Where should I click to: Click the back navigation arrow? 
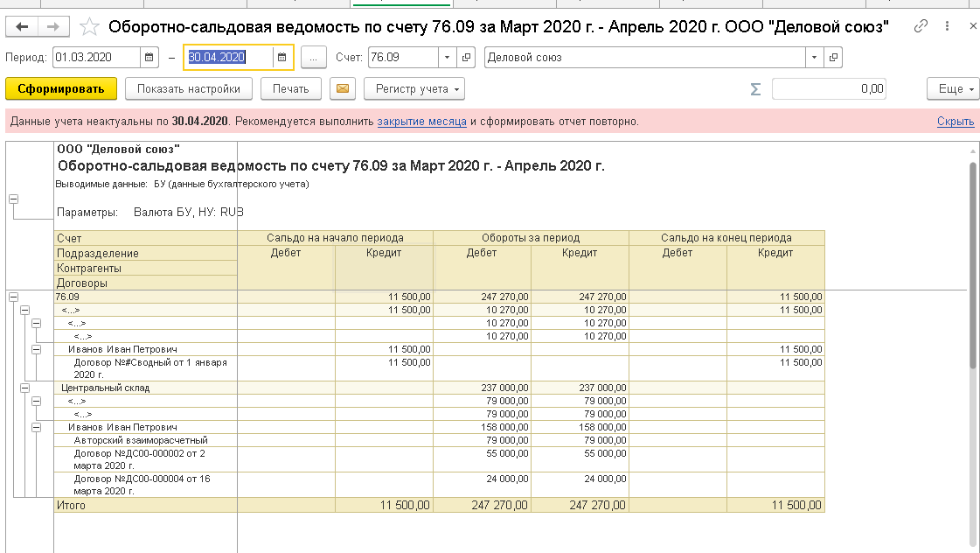pos(22,27)
